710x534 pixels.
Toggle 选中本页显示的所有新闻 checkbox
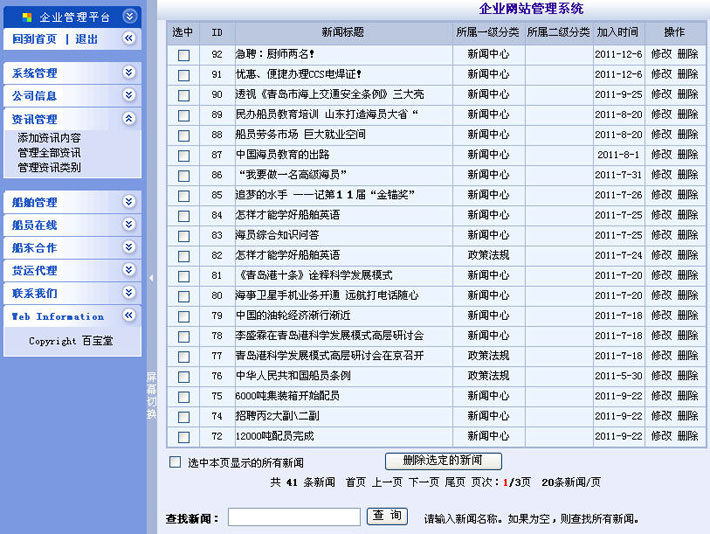[x=175, y=462]
